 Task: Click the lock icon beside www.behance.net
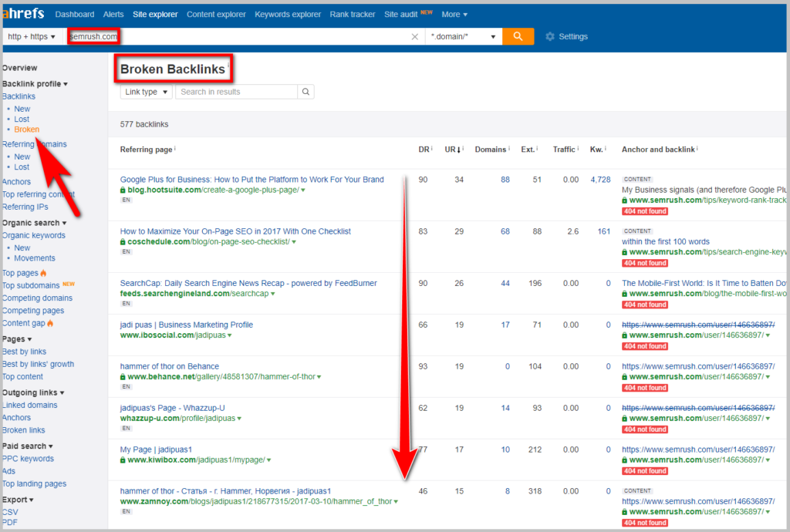tap(123, 376)
